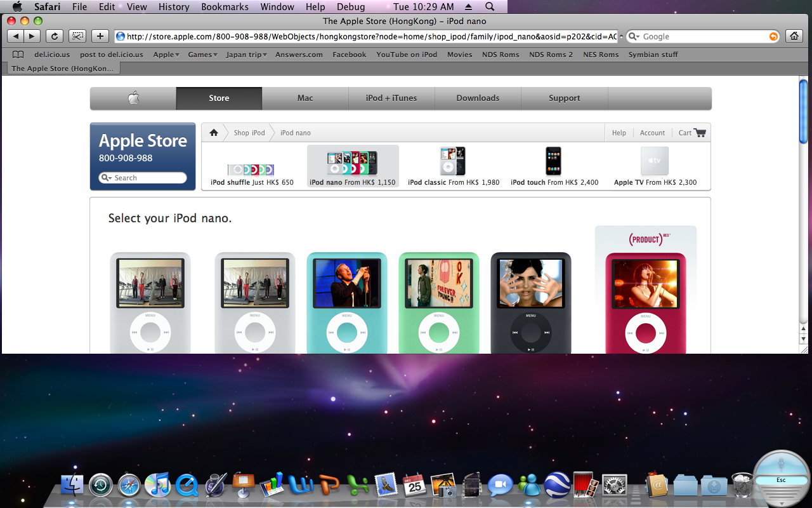The height and width of the screenshot is (508, 812).
Task: Open the Downloads navigation tab
Action: pos(478,98)
